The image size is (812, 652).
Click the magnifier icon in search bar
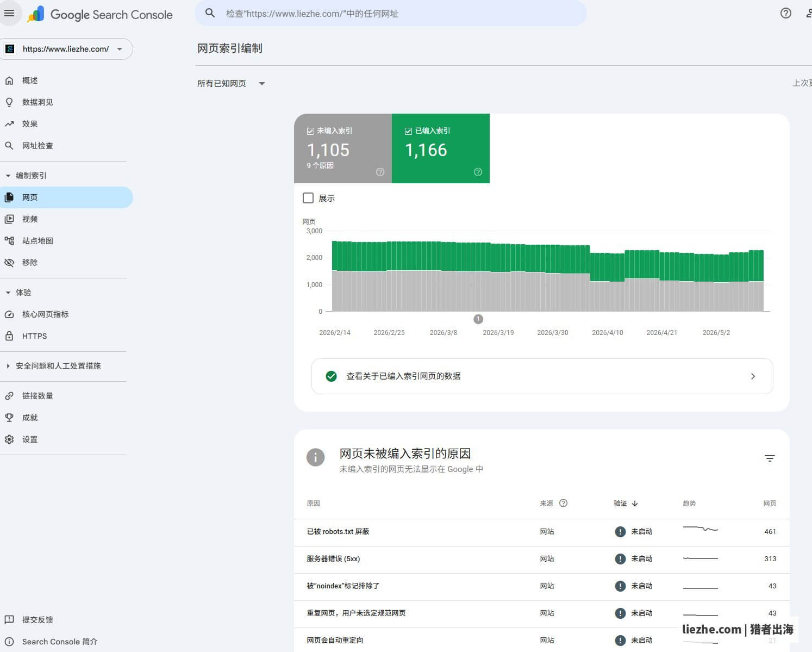[210, 13]
